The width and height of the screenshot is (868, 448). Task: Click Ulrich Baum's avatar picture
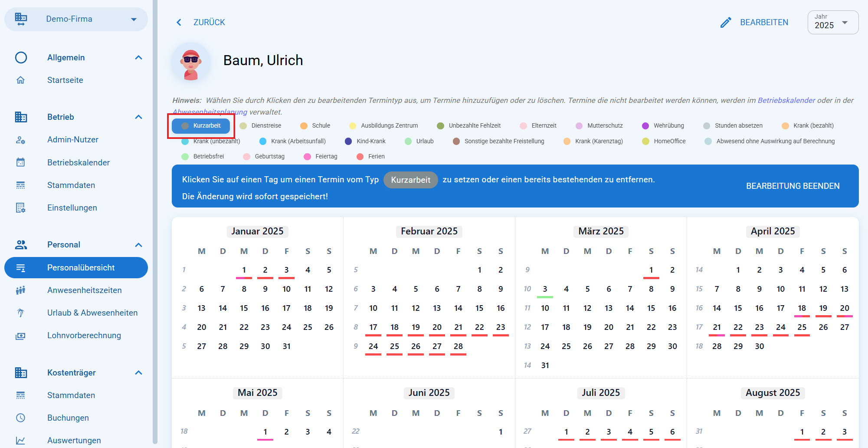pos(191,63)
